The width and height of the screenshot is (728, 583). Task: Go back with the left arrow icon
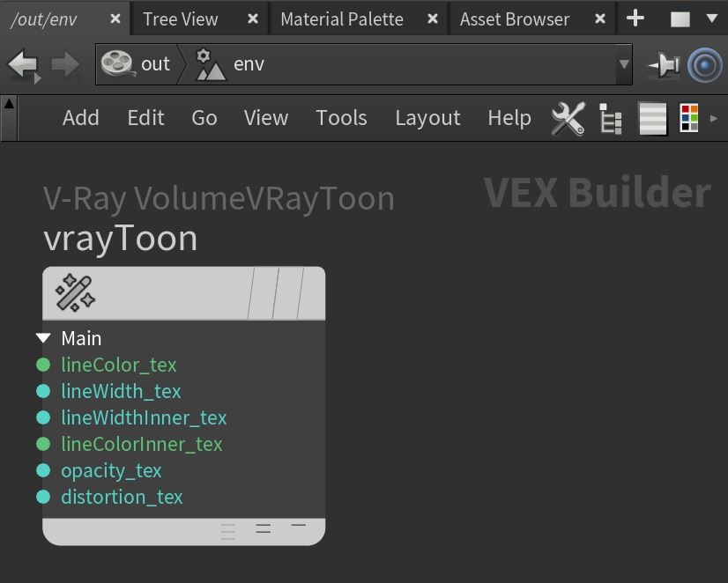click(23, 65)
